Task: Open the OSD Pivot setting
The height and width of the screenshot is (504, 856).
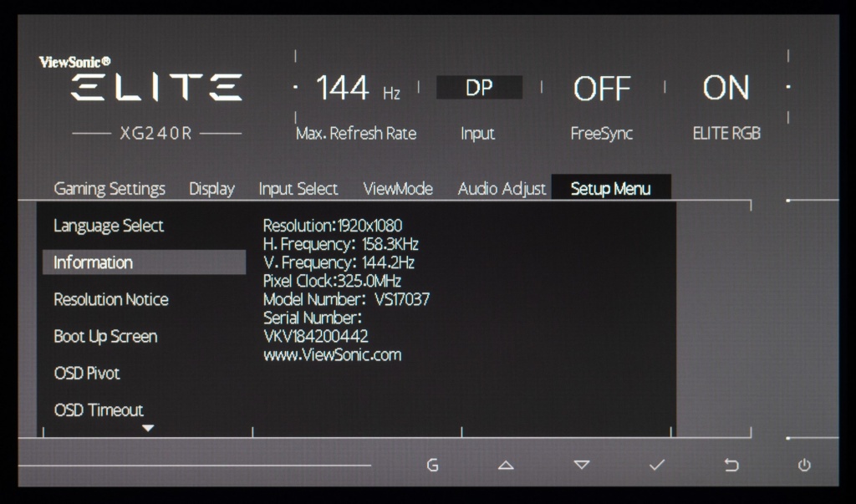Action: coord(87,374)
